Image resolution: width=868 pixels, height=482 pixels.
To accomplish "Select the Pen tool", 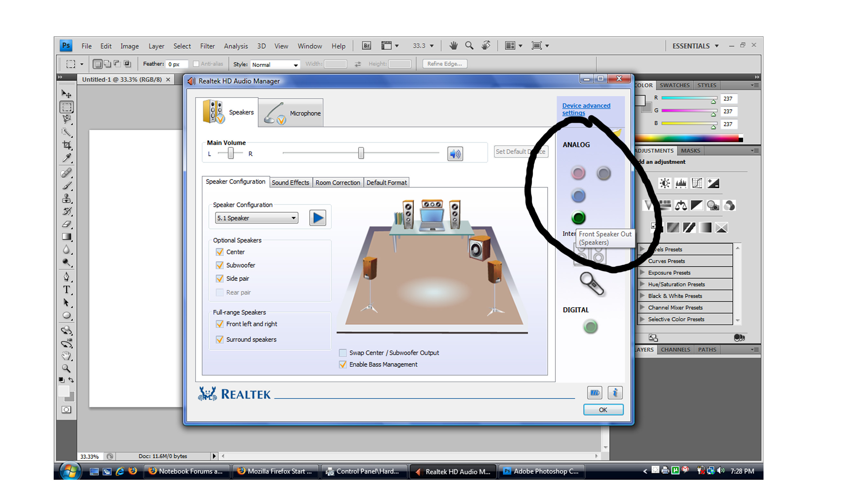I will click(66, 277).
